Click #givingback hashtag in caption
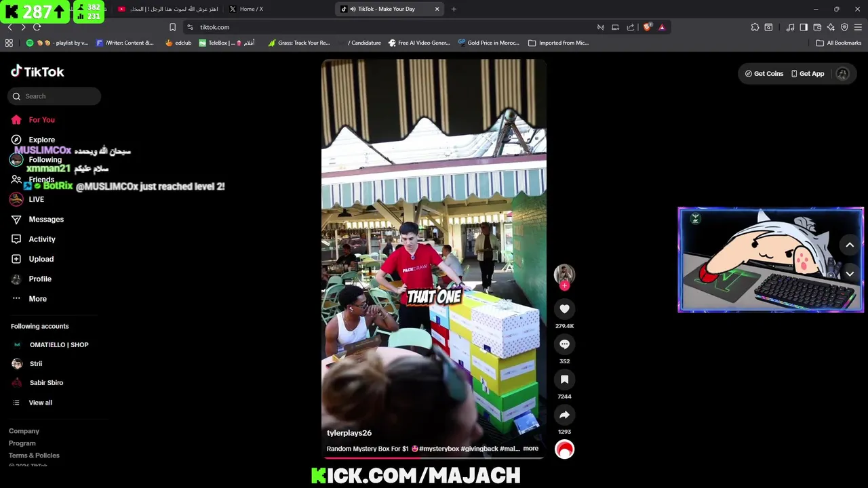This screenshot has height=488, width=868. click(481, 449)
